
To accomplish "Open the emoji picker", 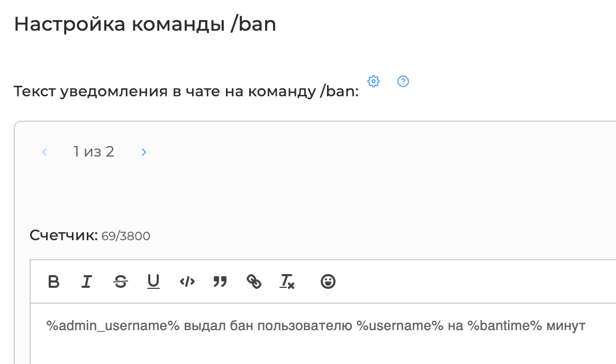I will [328, 281].
